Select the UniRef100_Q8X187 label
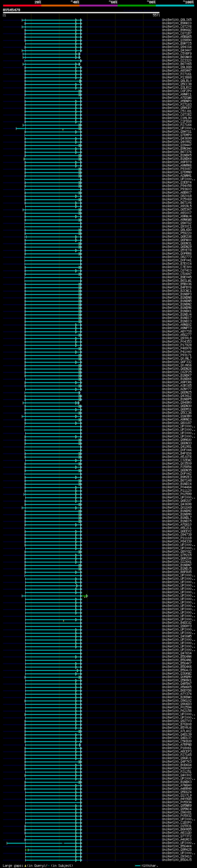Image resolution: width=197 pixels, height=868 pixels. (177, 423)
